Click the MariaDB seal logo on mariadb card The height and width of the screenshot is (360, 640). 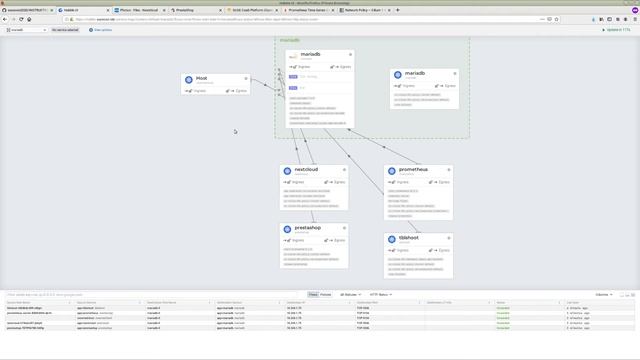point(293,56)
